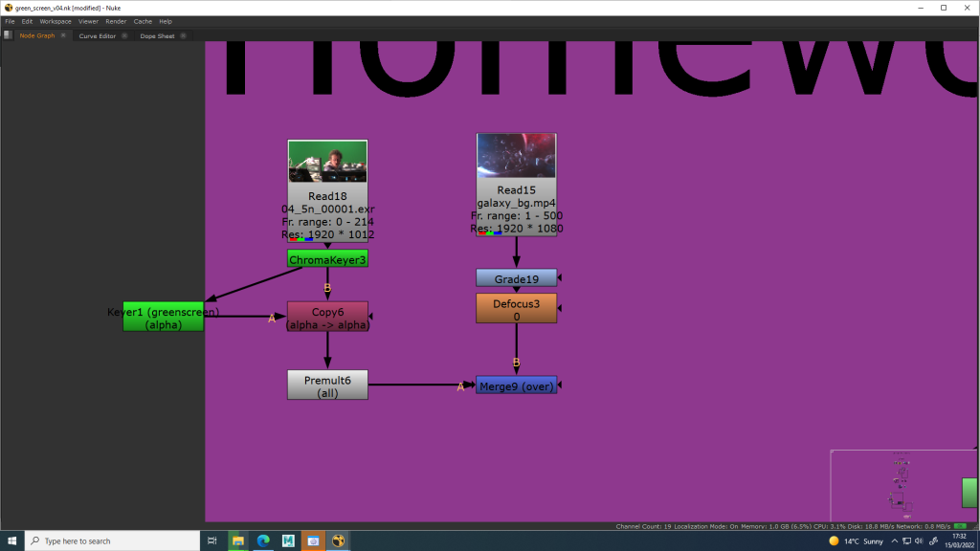Open the Render menu
The image size is (980, 551).
pos(116,21)
